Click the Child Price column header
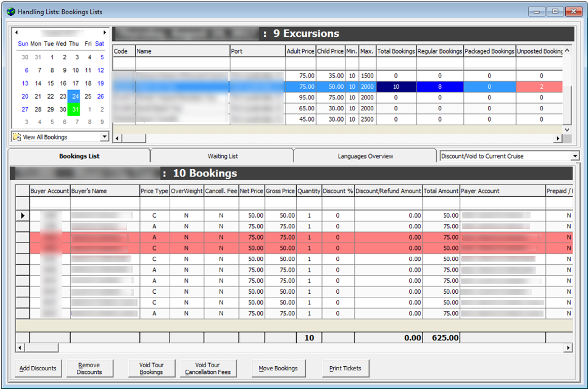Screen dimensions: 588x390 pos(330,51)
